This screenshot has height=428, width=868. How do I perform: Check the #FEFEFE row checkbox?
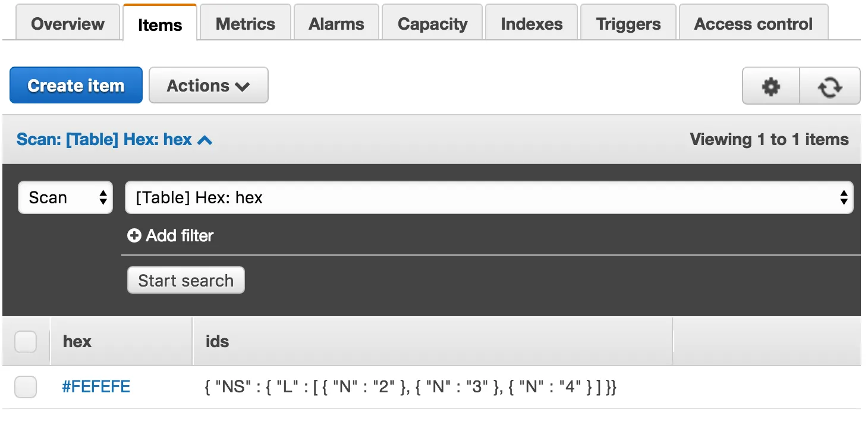coord(26,387)
